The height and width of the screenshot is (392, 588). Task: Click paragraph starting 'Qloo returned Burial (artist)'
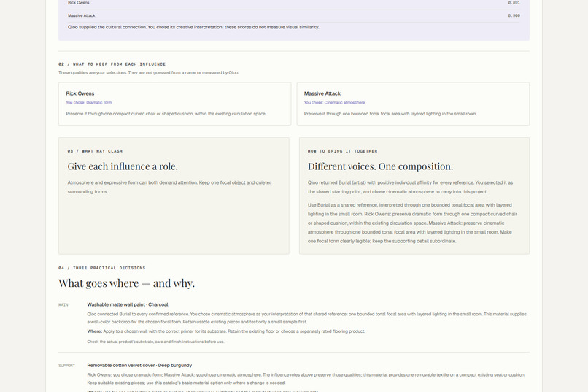[410, 187]
